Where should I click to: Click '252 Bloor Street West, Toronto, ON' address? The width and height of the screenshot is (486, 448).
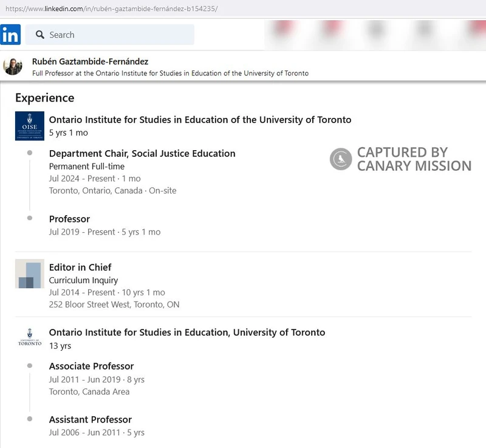click(114, 305)
